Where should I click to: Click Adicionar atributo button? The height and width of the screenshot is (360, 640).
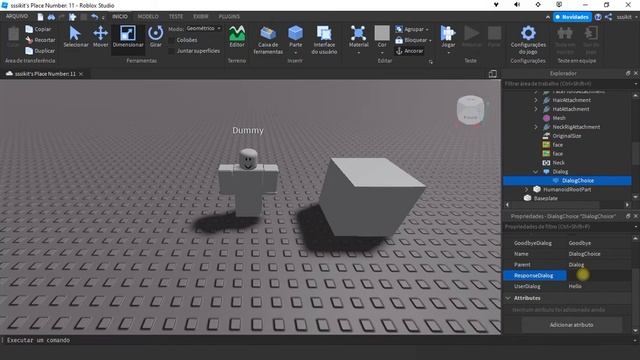click(571, 325)
